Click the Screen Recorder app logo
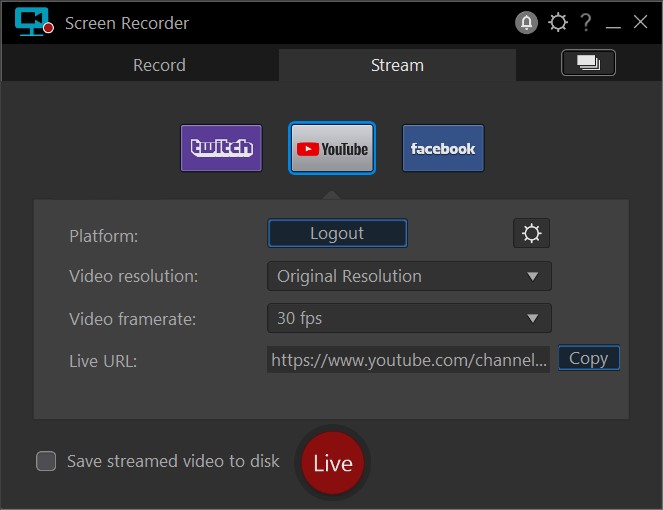The image size is (663, 510). [33, 22]
